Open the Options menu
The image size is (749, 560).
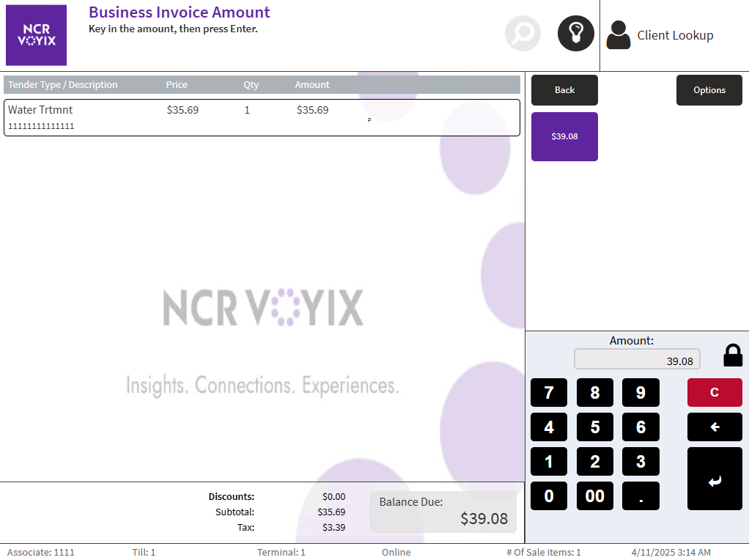pos(709,90)
